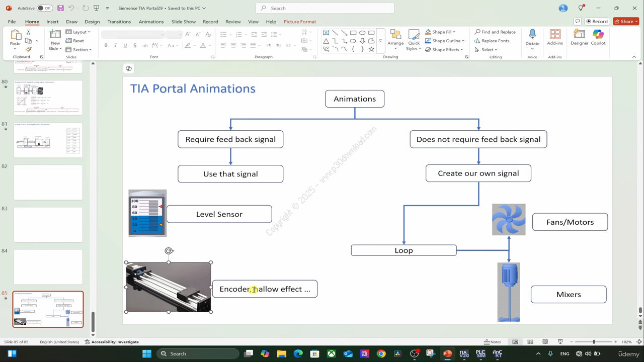The image size is (644, 362).
Task: Open TIA Portal V20 from taskbar
Action: pos(464,353)
